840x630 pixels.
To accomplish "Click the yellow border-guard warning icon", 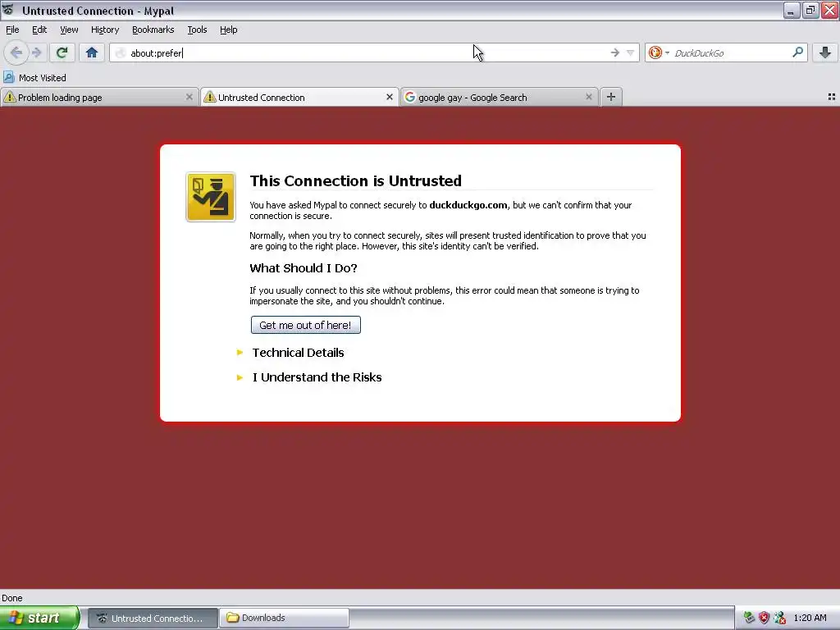I will 211,197.
